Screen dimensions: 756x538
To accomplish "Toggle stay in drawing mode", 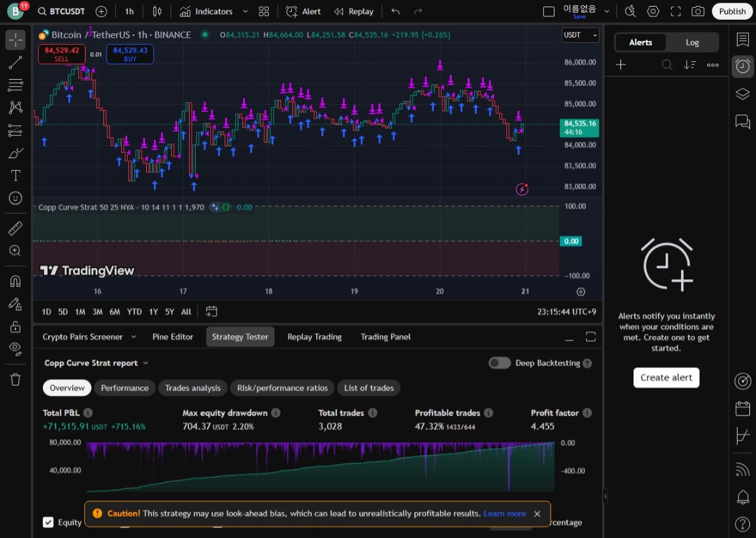I will (x=15, y=304).
